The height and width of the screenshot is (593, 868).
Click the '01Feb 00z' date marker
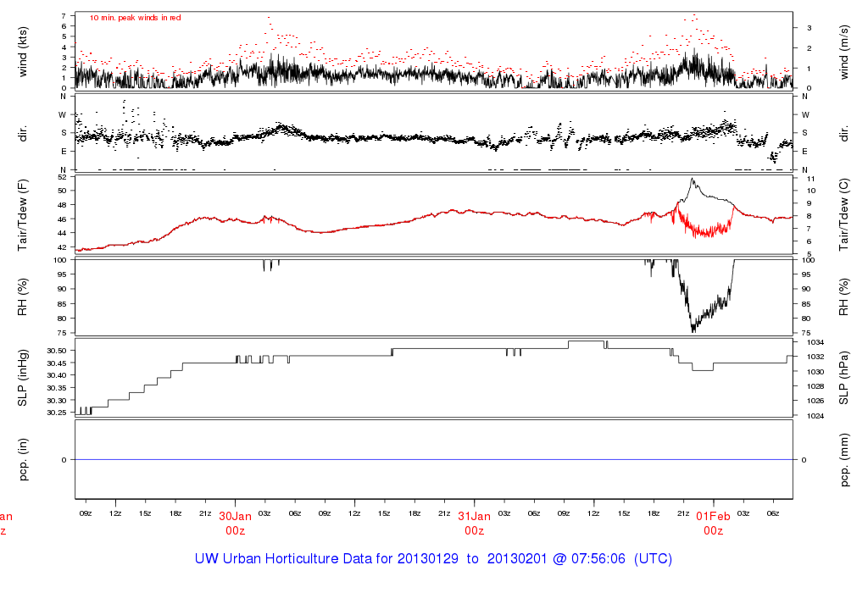[714, 524]
